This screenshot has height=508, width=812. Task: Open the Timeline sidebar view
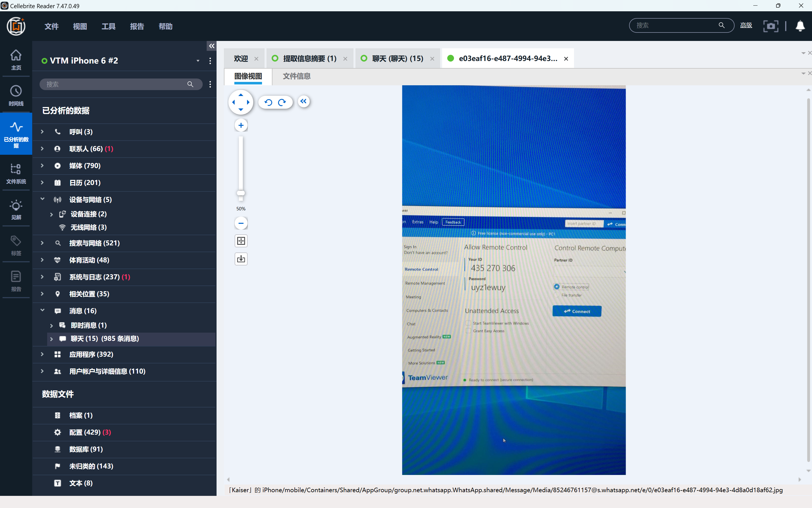tap(16, 95)
